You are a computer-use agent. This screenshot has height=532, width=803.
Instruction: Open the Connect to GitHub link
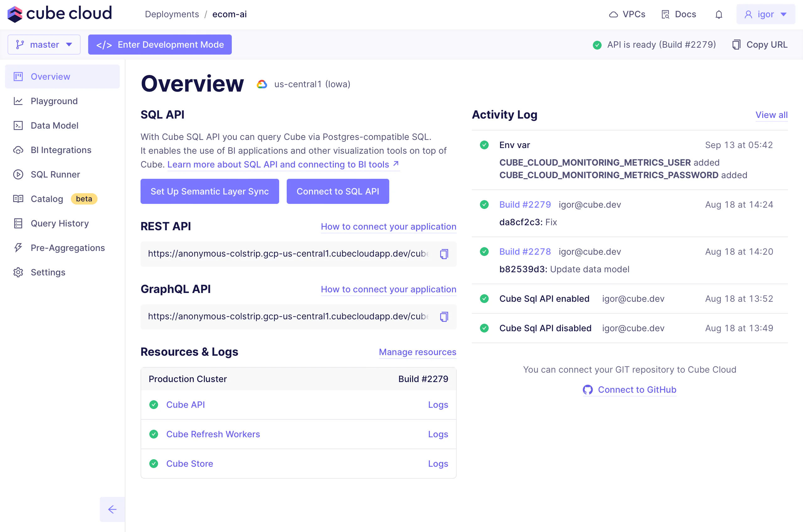(x=630, y=390)
